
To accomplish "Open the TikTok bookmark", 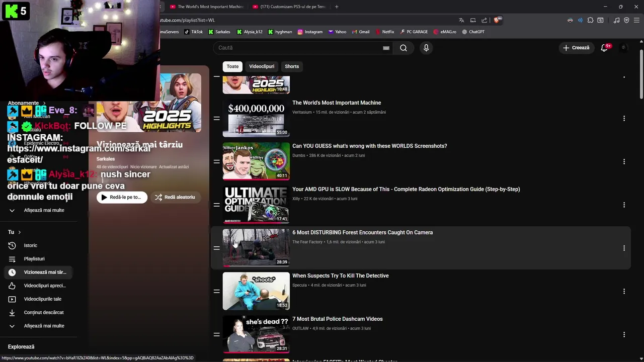I will tap(193, 32).
